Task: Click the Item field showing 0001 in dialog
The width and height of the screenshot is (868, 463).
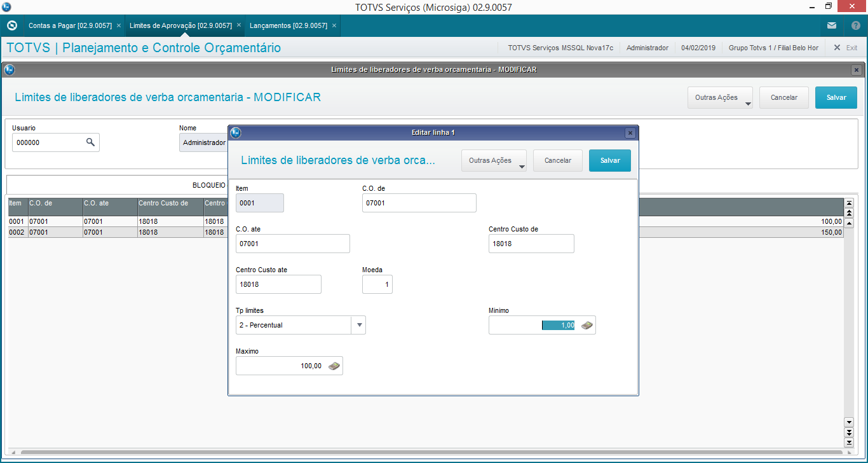Action: click(260, 203)
